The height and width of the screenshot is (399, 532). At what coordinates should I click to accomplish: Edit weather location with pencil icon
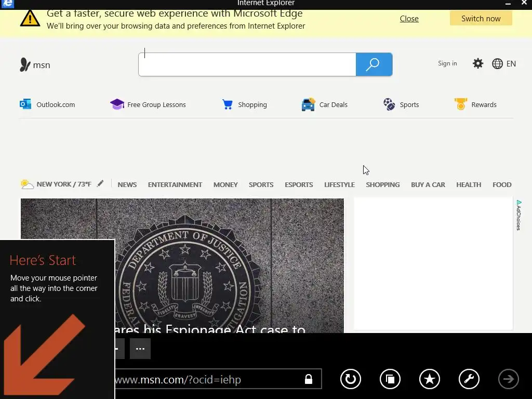tap(100, 183)
